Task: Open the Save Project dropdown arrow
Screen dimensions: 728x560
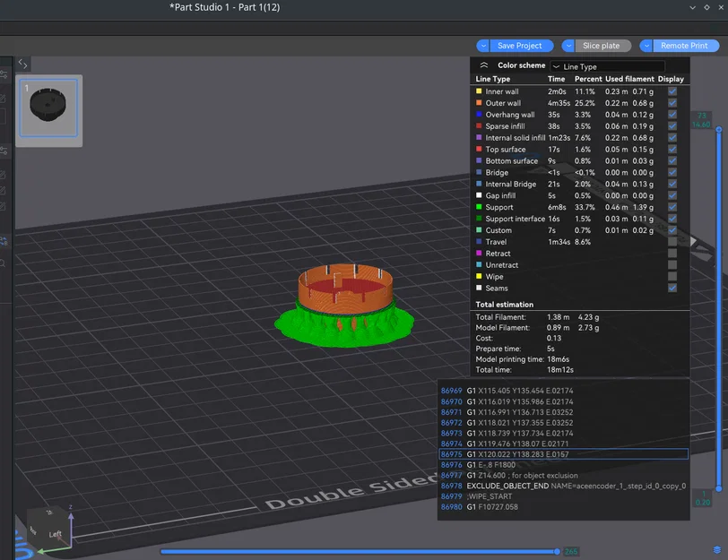Action: (483, 46)
